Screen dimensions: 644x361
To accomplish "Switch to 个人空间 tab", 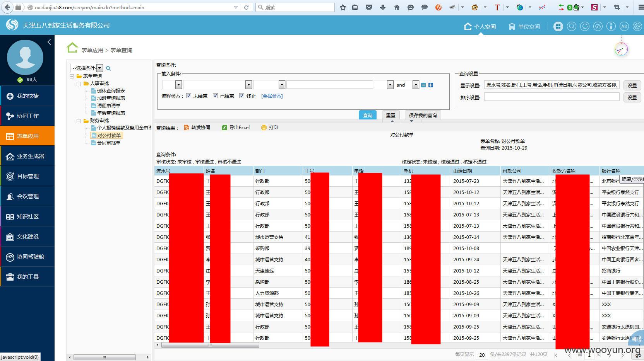I will 480,26.
